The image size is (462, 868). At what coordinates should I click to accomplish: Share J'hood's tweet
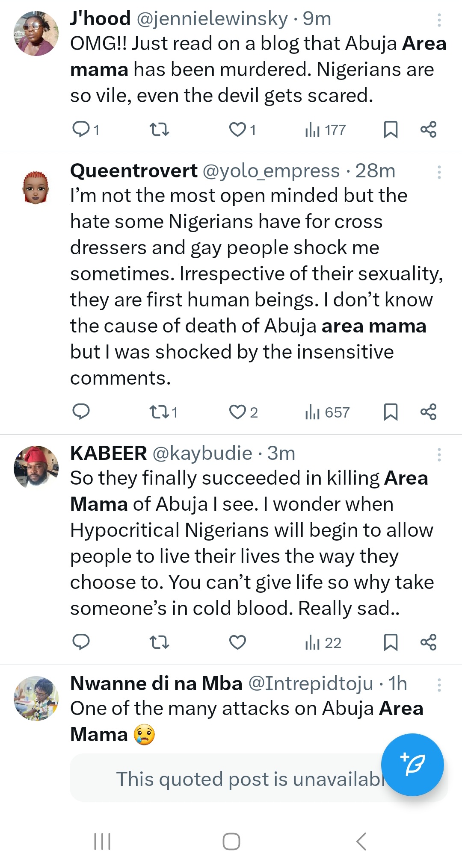428,129
